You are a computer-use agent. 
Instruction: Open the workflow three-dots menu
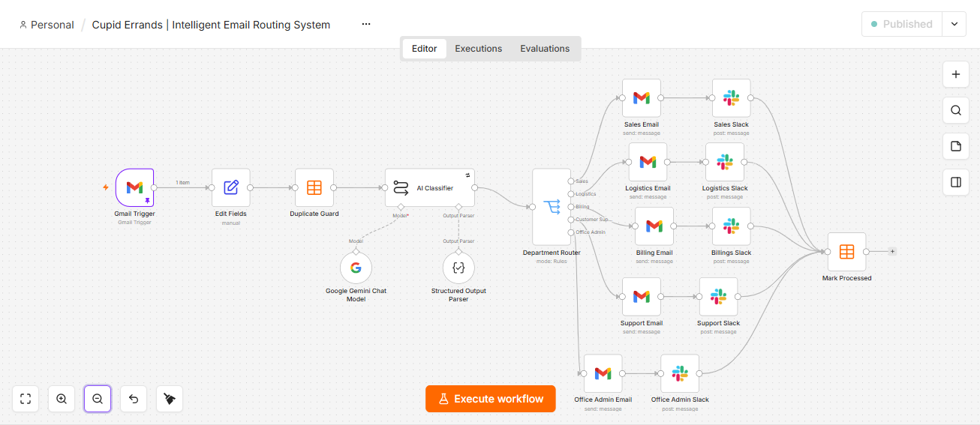366,24
